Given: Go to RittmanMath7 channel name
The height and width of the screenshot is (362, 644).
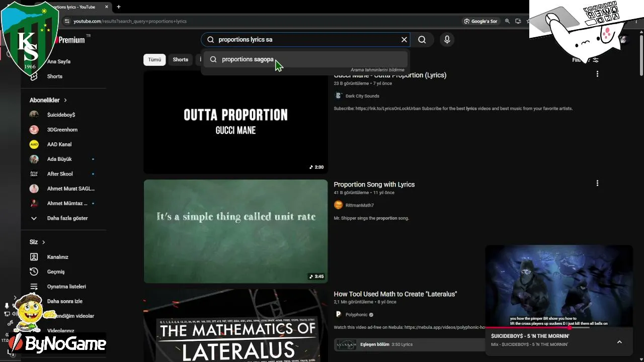Looking at the screenshot, I should tap(360, 205).
